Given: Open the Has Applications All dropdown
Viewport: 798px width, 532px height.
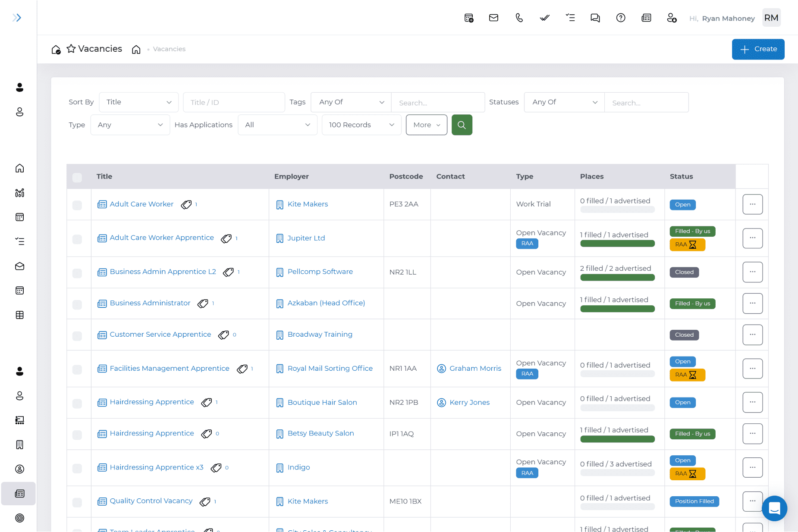Looking at the screenshot, I should pos(277,125).
